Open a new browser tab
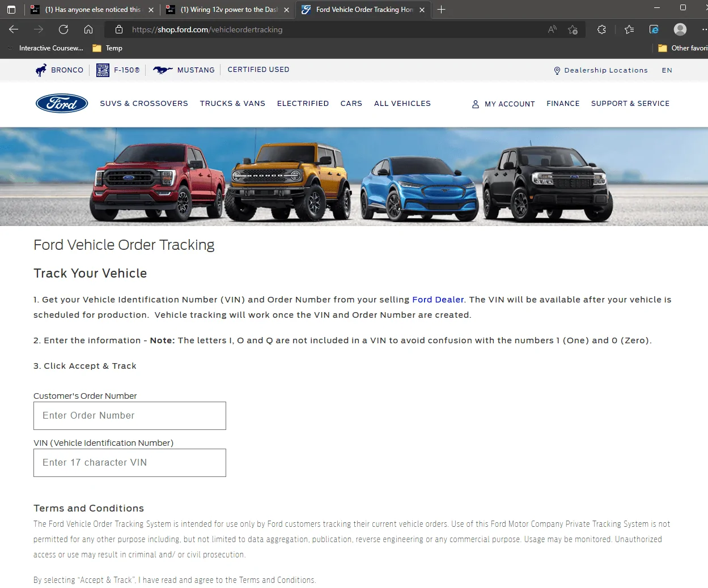This screenshot has width=708, height=588. 442,10
